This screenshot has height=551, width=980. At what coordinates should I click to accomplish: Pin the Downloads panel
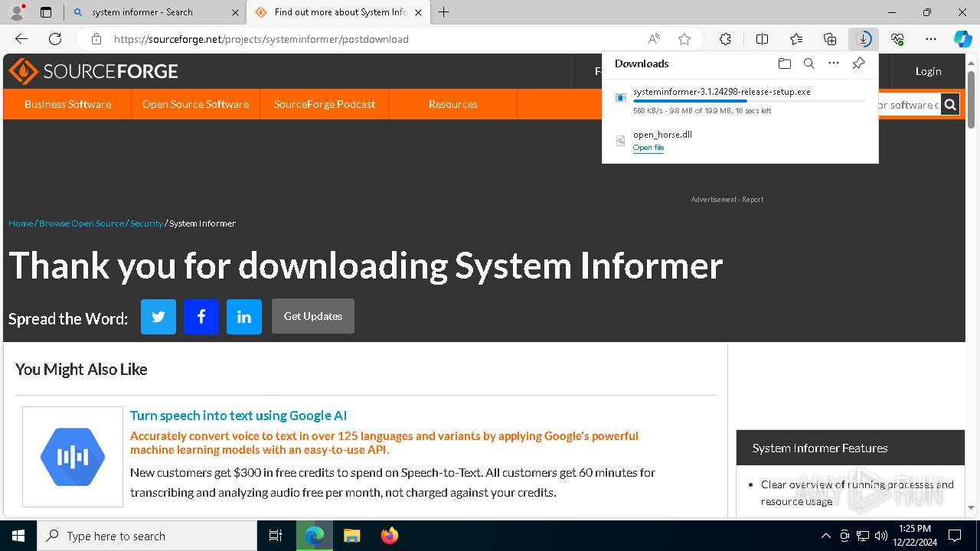(x=858, y=64)
